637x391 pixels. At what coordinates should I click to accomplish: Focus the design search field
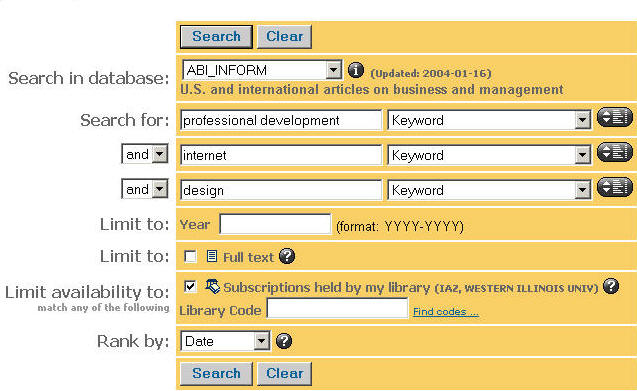(x=281, y=190)
